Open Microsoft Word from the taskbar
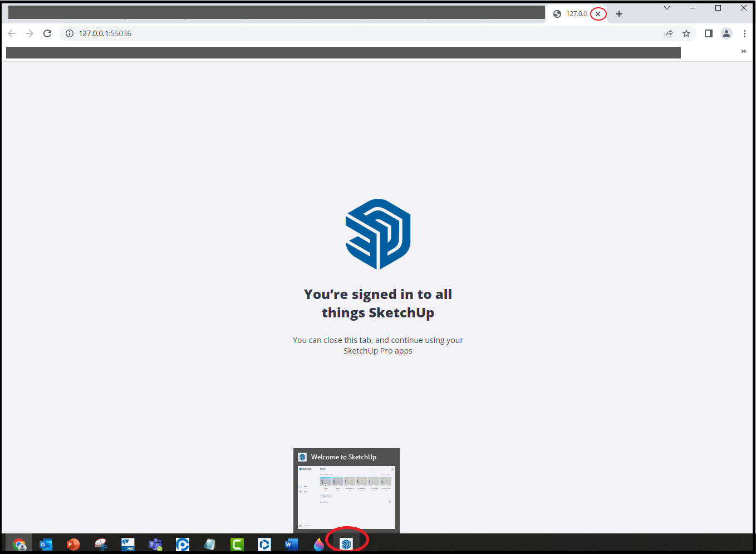The height and width of the screenshot is (554, 756). 291,544
